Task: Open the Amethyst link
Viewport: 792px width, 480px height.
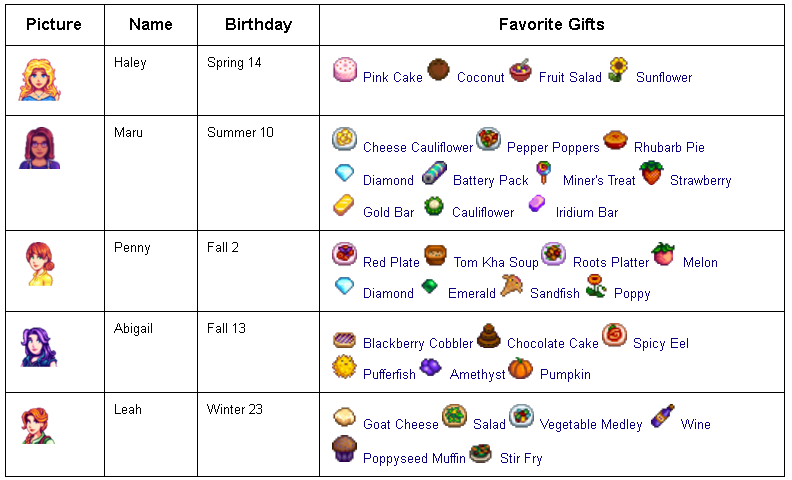Action: 478,375
